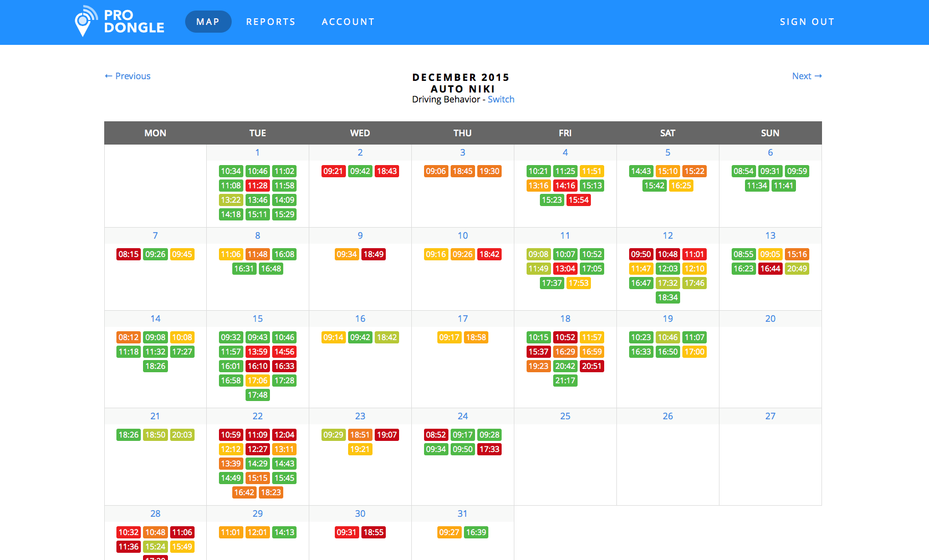
Task: Select the 18:34 trip on December 12
Action: (x=667, y=297)
